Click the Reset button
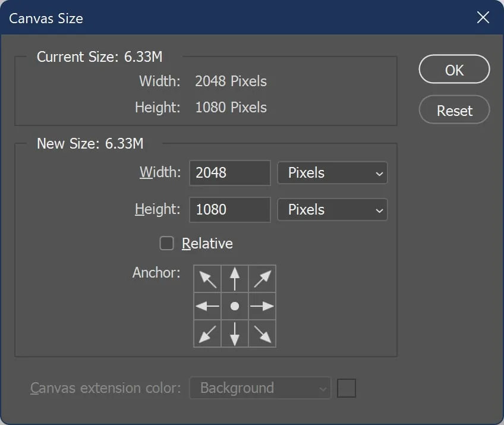This screenshot has height=425, width=504. (454, 109)
